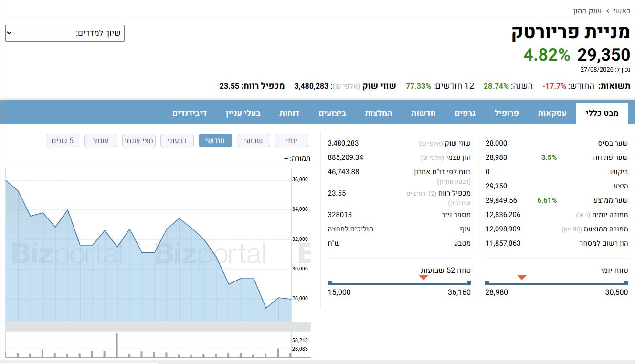Click the security number 328013

340,215
